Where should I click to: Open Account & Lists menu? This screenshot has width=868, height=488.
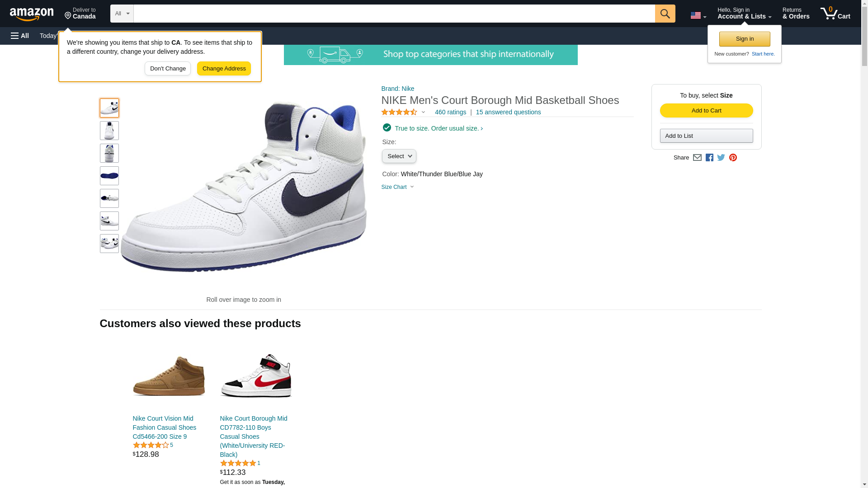pyautogui.click(x=744, y=14)
